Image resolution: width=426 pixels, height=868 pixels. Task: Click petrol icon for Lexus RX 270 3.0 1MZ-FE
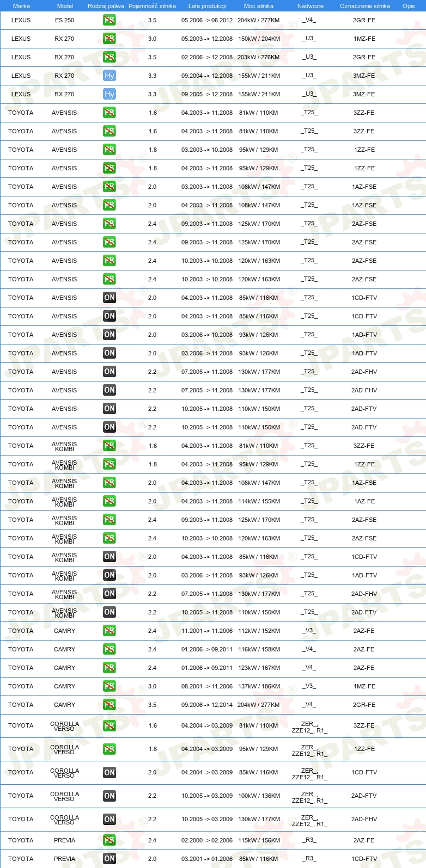pos(109,39)
